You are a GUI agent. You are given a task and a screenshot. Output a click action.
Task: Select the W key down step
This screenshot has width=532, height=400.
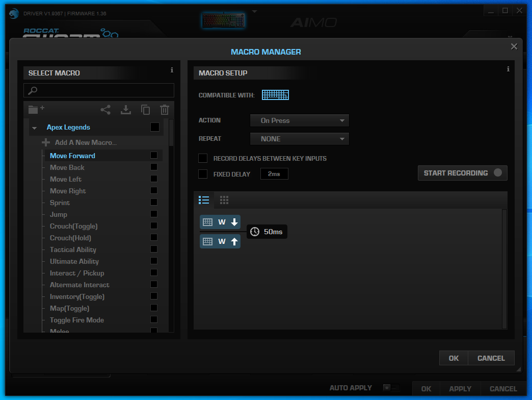tap(220, 222)
